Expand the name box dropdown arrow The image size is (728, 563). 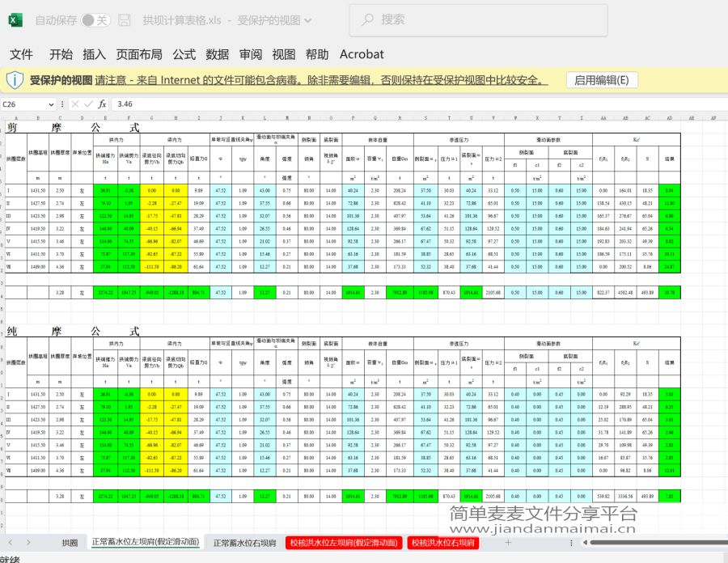coord(51,104)
